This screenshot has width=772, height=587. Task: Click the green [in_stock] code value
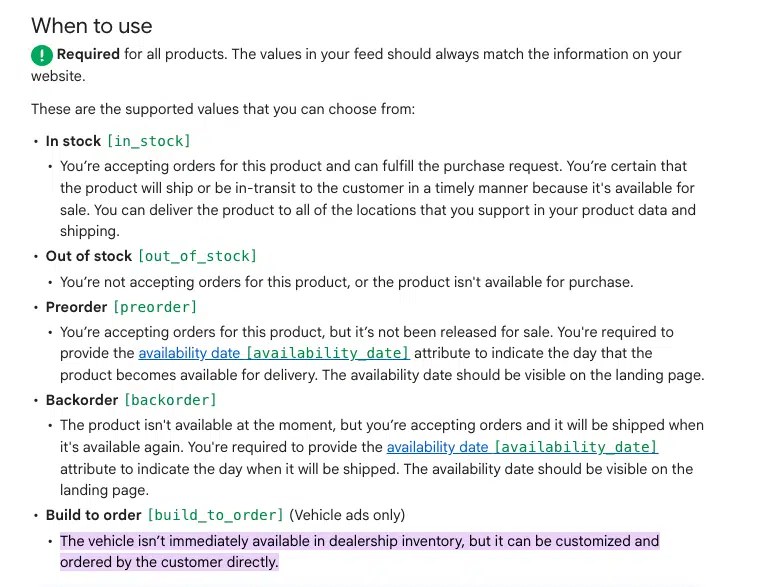tap(148, 141)
